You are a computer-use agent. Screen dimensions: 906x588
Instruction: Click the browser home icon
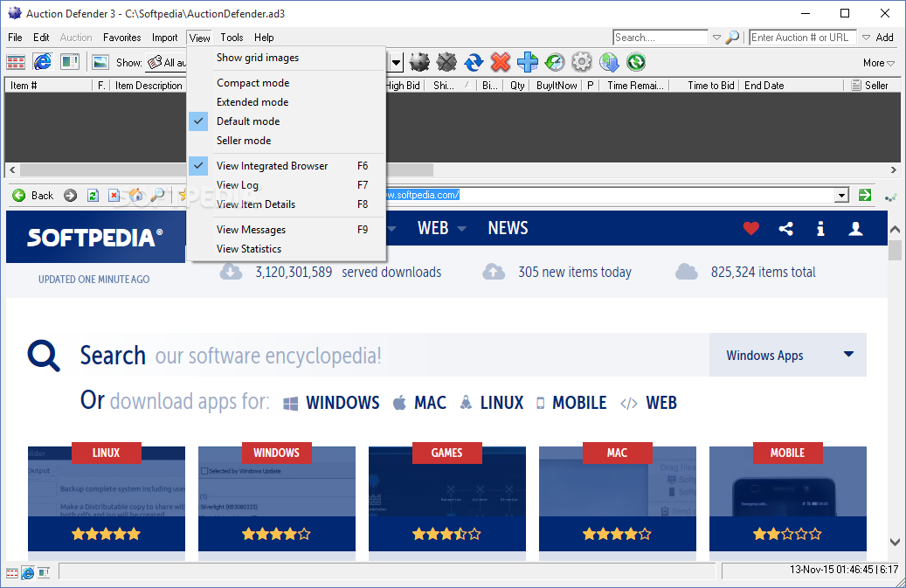click(135, 195)
